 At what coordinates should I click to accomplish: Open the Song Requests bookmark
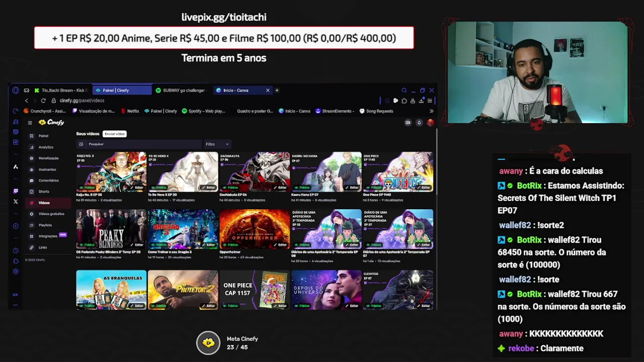[376, 111]
